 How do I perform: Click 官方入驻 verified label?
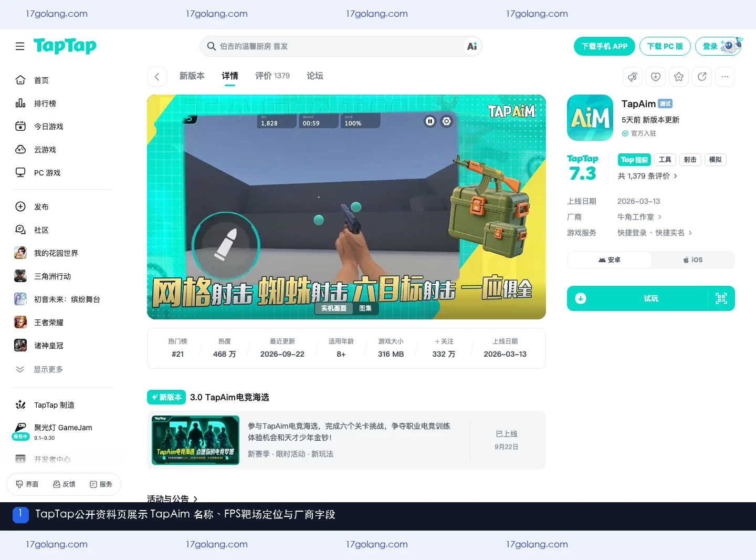639,133
